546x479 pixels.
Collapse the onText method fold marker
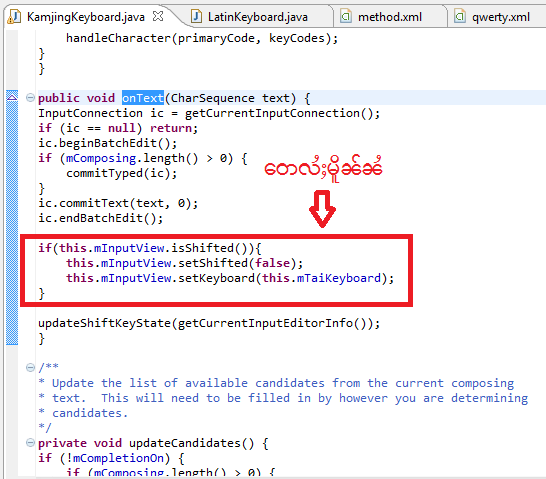click(x=30, y=98)
